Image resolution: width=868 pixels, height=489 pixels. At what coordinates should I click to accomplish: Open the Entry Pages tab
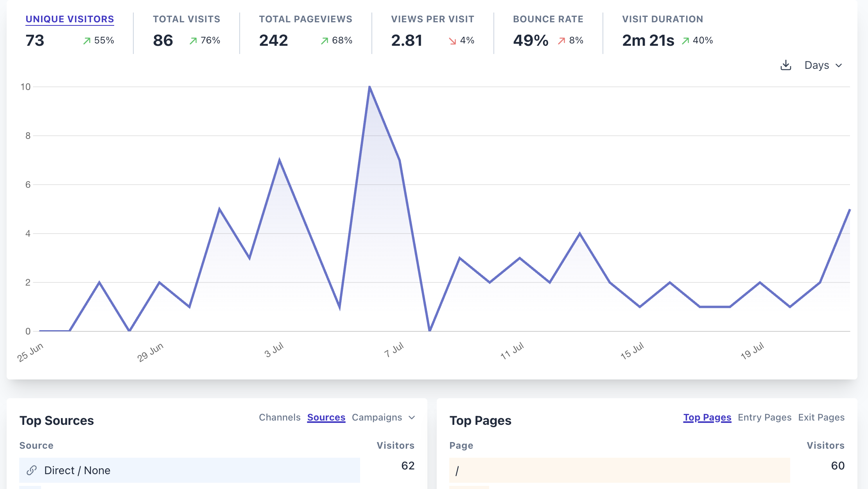click(x=764, y=417)
